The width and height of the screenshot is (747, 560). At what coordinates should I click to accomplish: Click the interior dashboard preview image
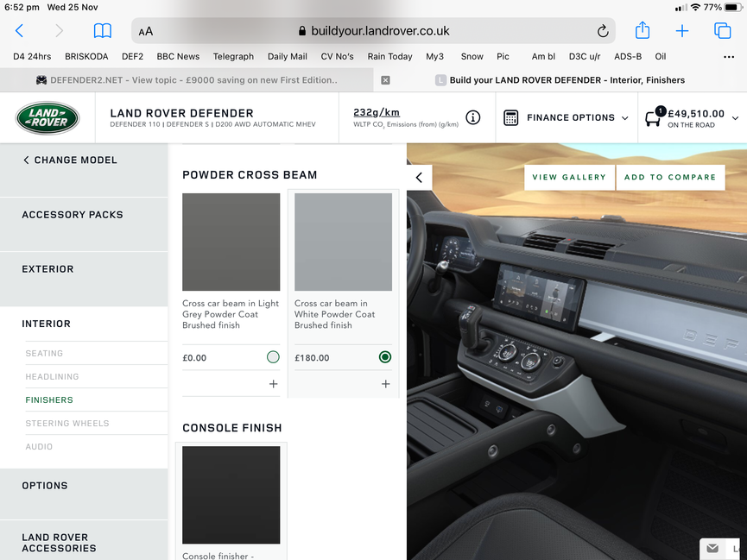click(x=577, y=351)
